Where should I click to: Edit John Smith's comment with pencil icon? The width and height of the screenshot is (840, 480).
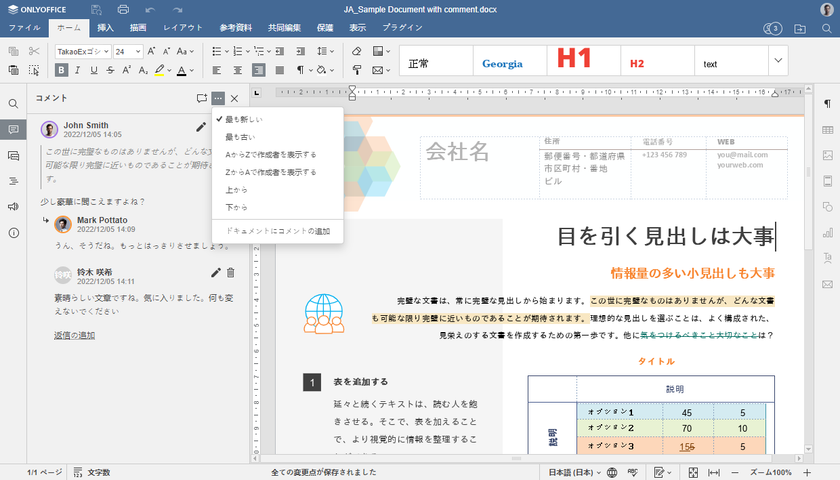tap(201, 127)
